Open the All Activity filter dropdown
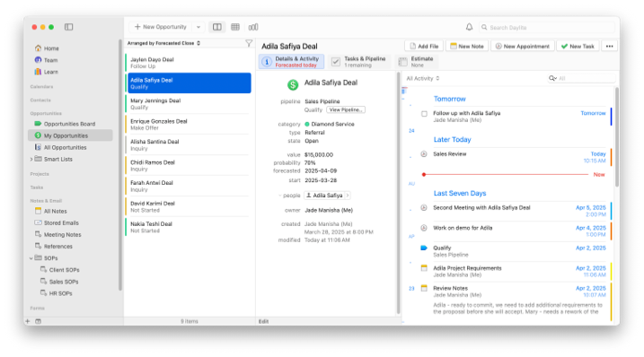This screenshot has width=644, height=357. tap(423, 78)
